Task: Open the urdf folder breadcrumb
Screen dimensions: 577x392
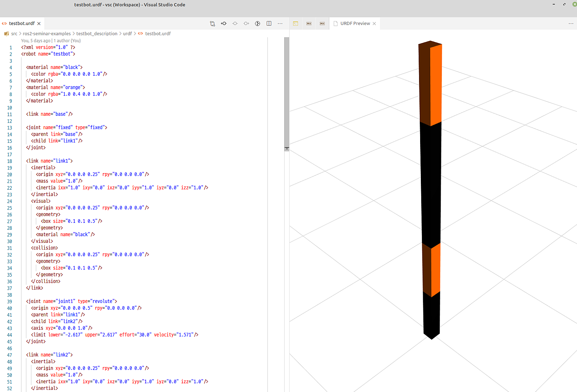Action: [x=127, y=34]
